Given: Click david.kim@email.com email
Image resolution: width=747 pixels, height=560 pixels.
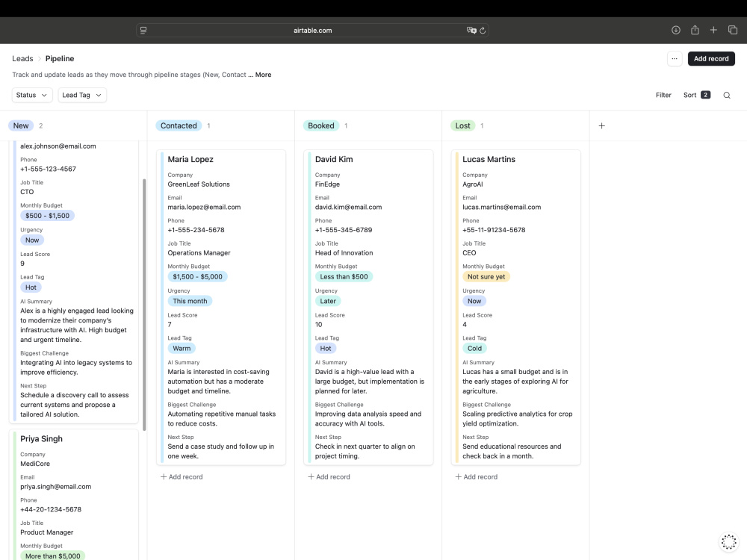Looking at the screenshot, I should pyautogui.click(x=348, y=207).
